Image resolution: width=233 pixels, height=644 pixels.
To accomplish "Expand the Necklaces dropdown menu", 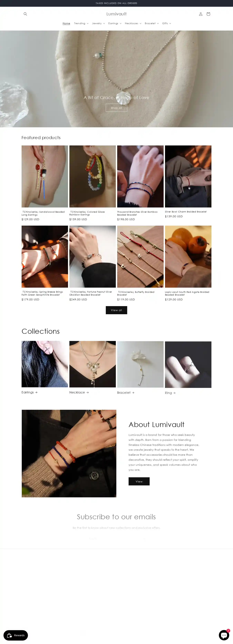I will pos(133,23).
